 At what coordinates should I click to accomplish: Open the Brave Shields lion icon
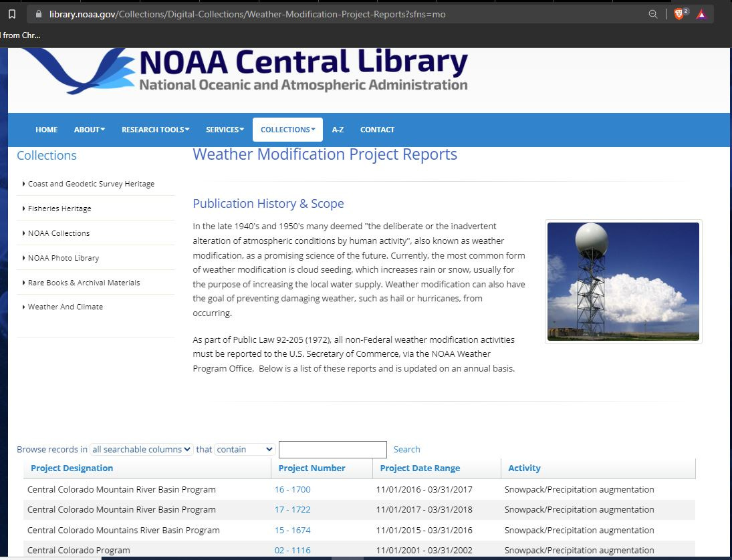pyautogui.click(x=679, y=14)
